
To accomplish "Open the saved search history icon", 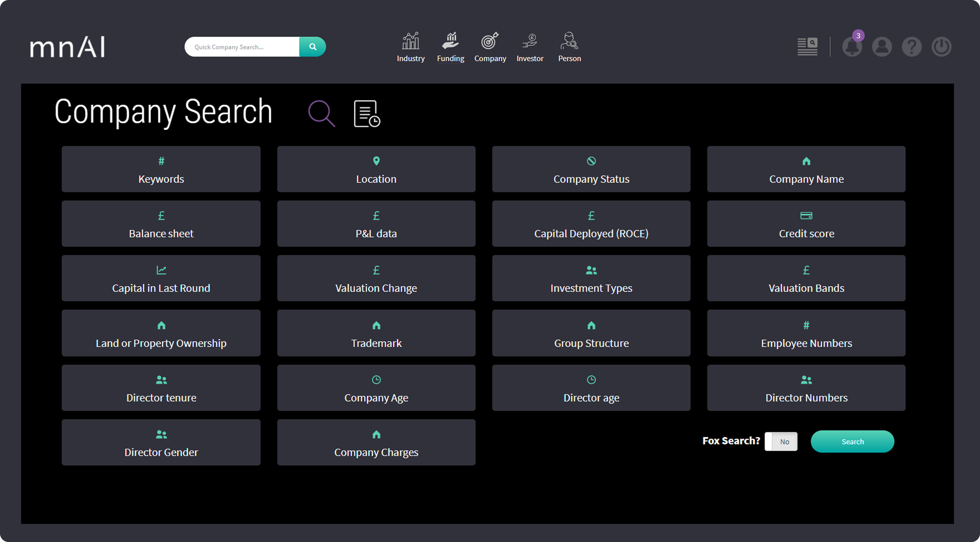I will tap(366, 114).
